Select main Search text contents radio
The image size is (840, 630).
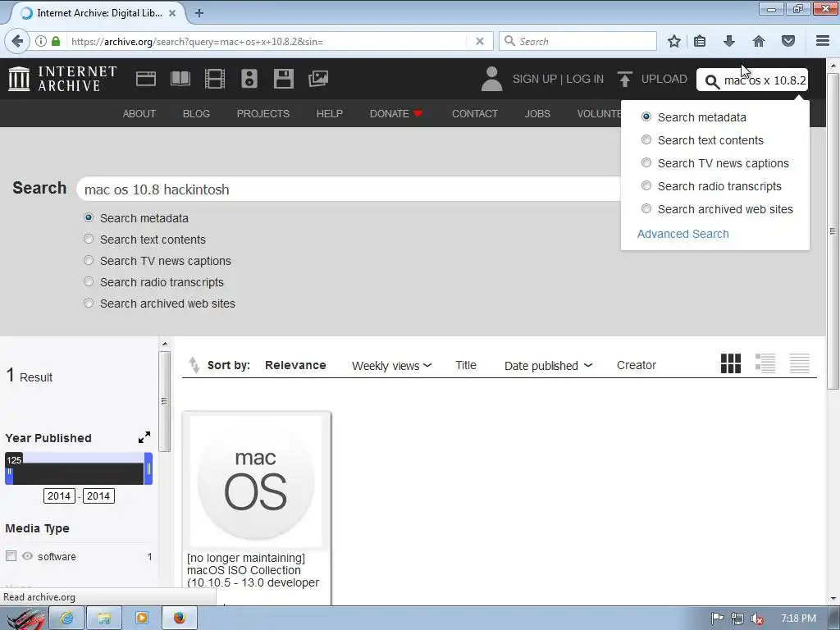89,239
